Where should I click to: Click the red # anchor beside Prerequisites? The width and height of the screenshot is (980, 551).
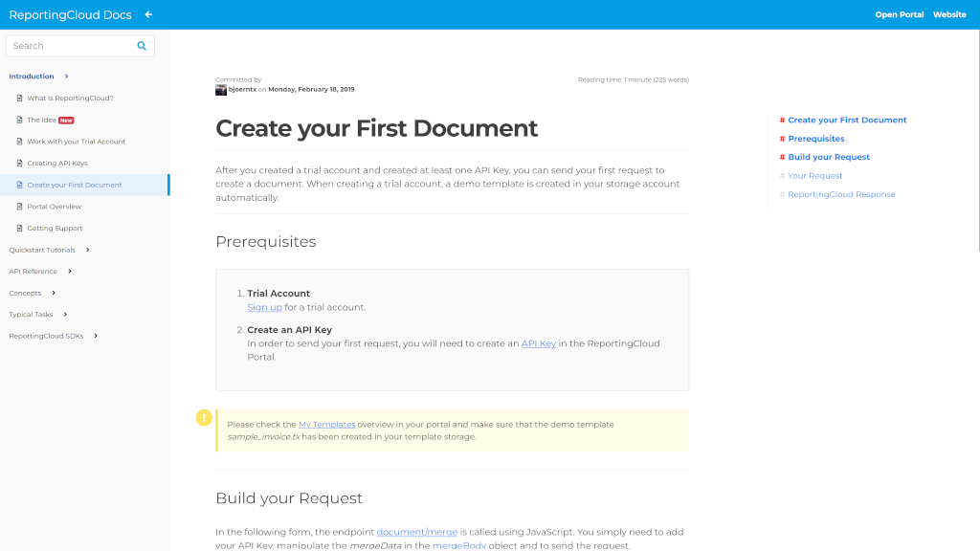784,138
